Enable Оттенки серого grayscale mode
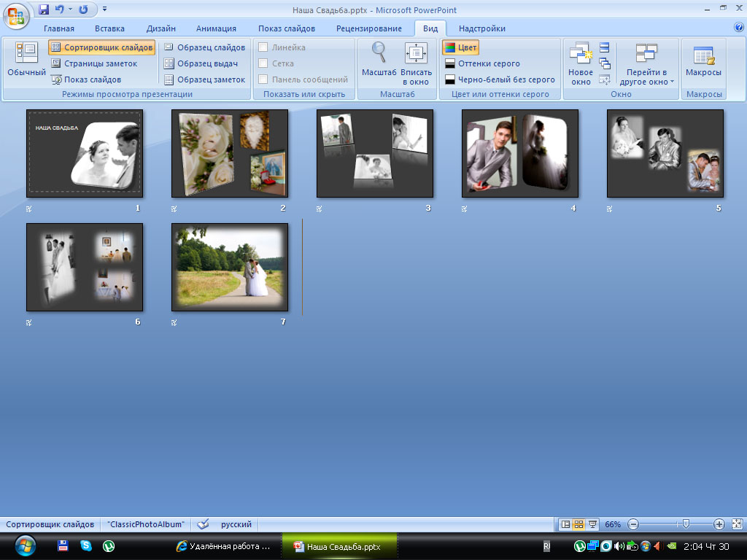This screenshot has height=560, width=747. coord(482,63)
